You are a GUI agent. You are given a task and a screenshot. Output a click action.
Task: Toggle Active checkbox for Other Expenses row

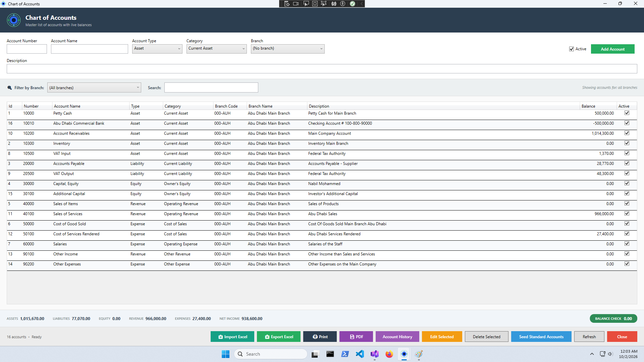pos(627,264)
